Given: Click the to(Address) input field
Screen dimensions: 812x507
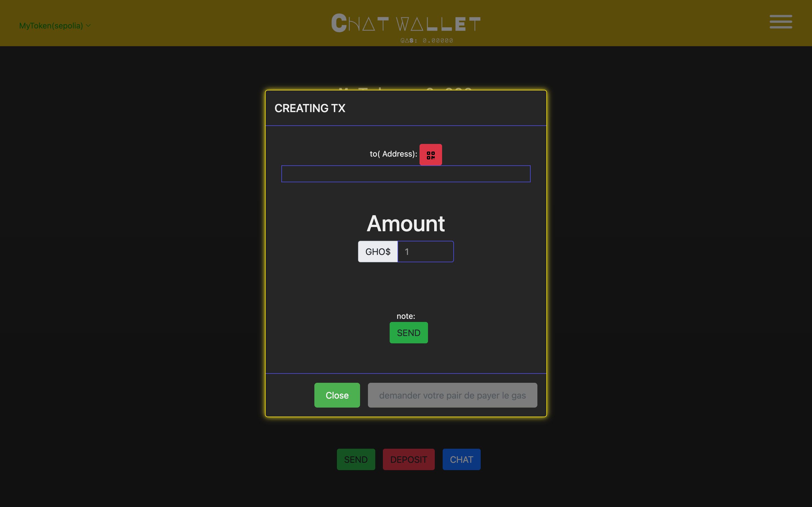Looking at the screenshot, I should click(x=406, y=174).
